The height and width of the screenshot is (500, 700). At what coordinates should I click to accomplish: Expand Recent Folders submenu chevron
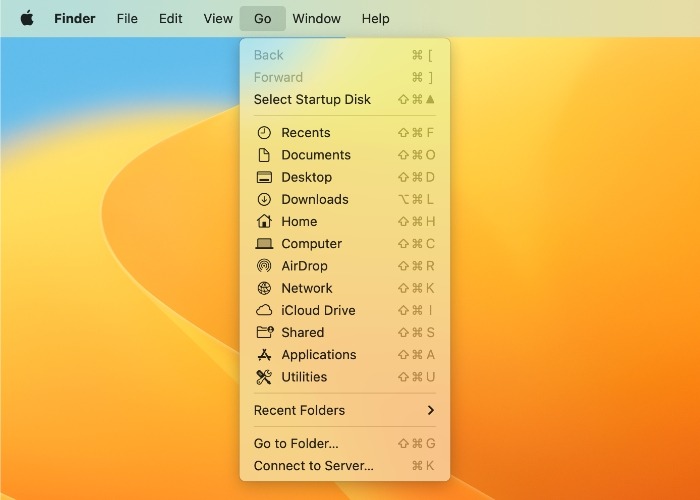[430, 410]
